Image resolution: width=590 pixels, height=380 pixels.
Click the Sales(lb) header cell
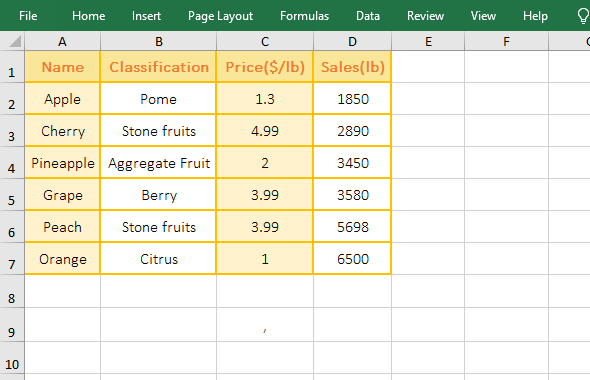[353, 67]
